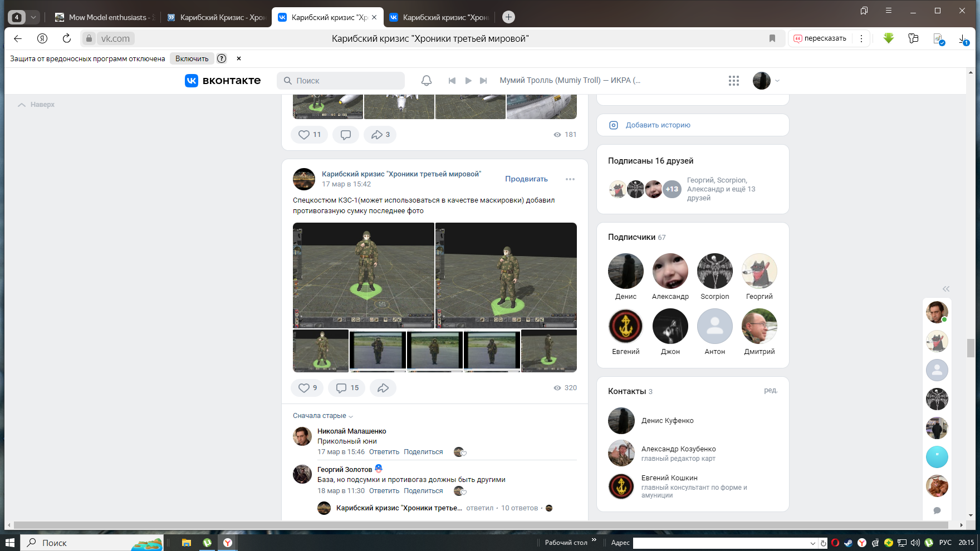Click the пересказать summary button
The height and width of the screenshot is (551, 980).
point(820,38)
